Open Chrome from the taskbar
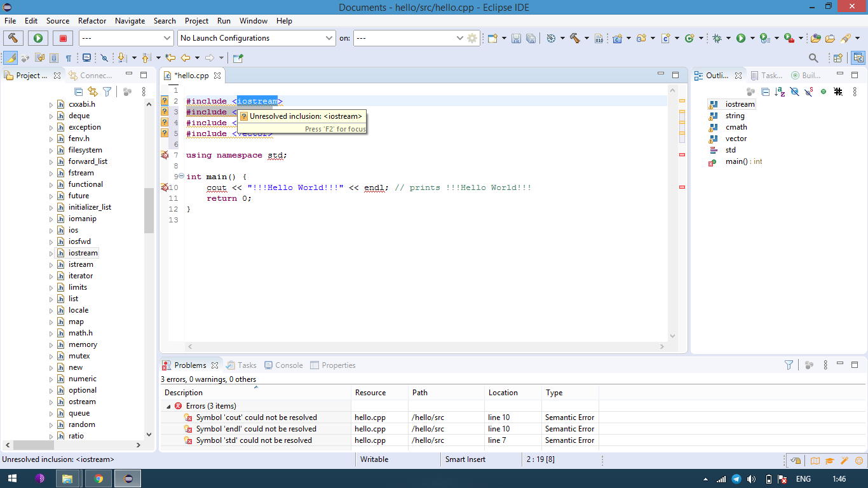The width and height of the screenshot is (868, 488). pyautogui.click(x=98, y=478)
